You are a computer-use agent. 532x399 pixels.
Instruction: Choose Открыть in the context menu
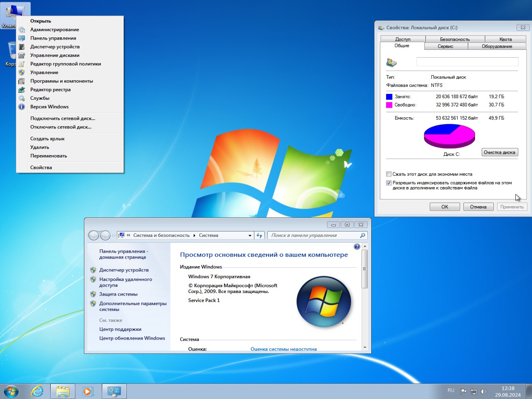(70, 21)
